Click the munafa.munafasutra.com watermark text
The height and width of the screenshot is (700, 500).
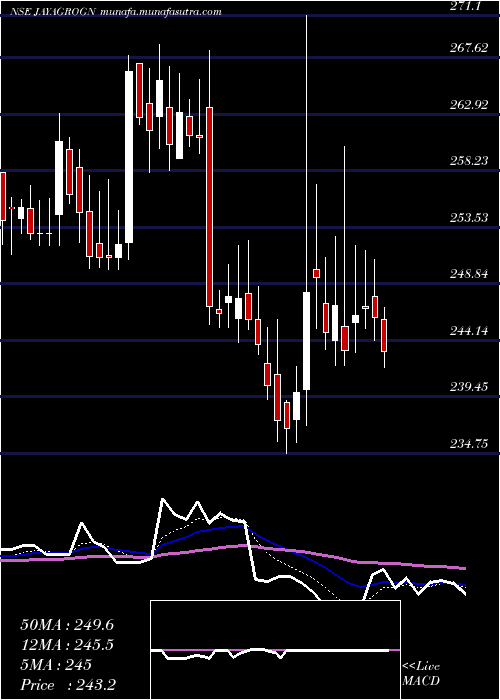coord(161,12)
